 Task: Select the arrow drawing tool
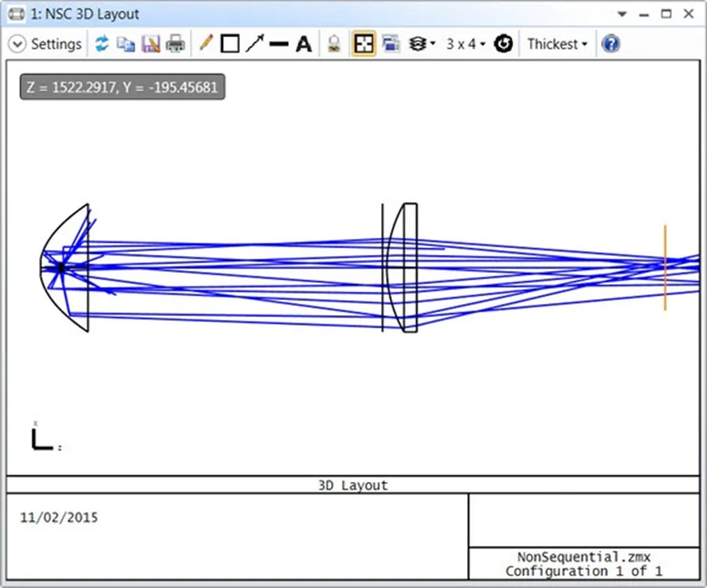pos(255,43)
